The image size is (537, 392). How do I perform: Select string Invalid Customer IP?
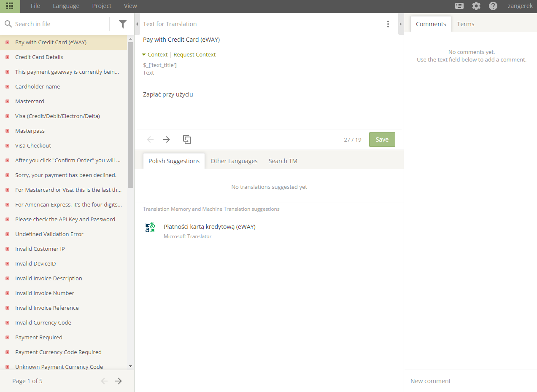(x=63, y=249)
